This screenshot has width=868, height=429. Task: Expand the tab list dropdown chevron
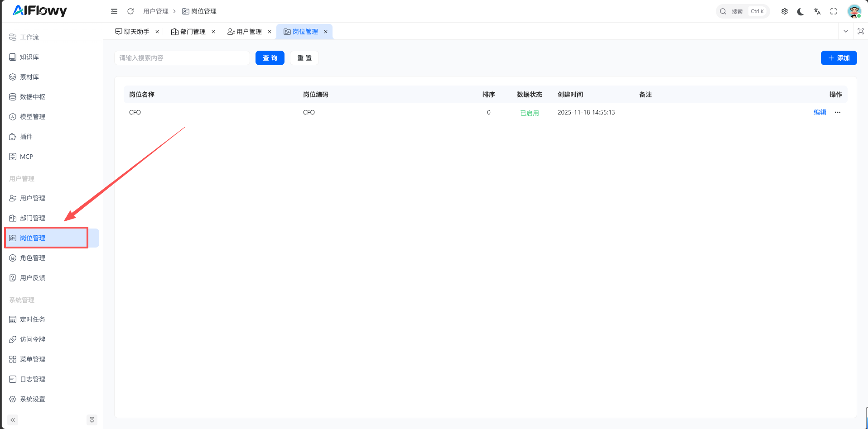click(845, 31)
